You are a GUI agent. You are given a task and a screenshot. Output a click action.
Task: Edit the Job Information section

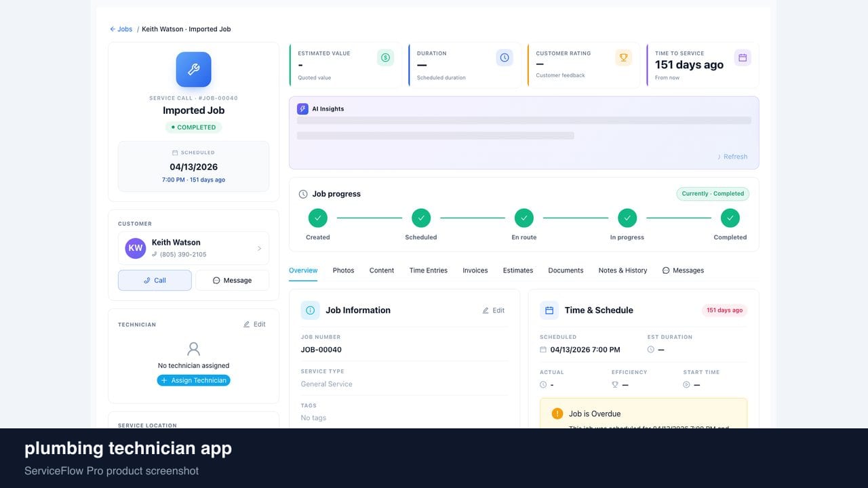[x=494, y=310]
